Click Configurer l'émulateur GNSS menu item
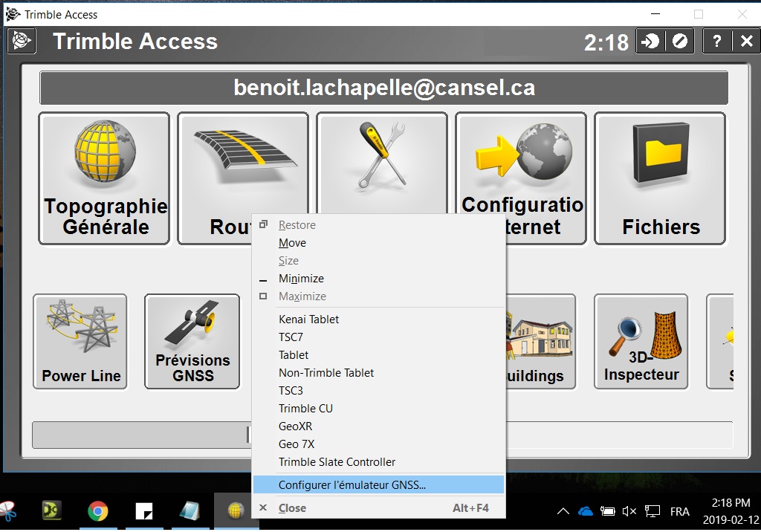The height and width of the screenshot is (532, 761). pyautogui.click(x=378, y=485)
